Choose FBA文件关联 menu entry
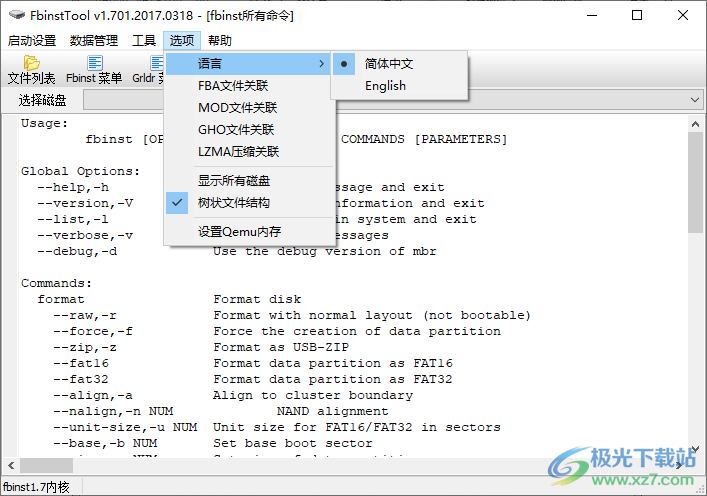 point(250,86)
